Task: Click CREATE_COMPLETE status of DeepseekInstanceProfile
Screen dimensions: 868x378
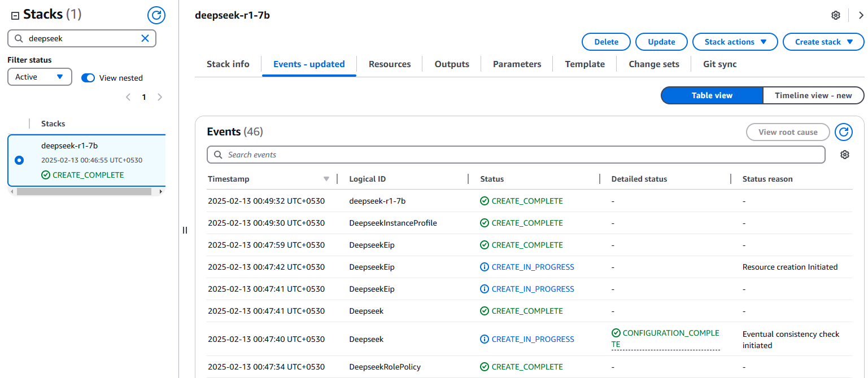Action: point(521,223)
